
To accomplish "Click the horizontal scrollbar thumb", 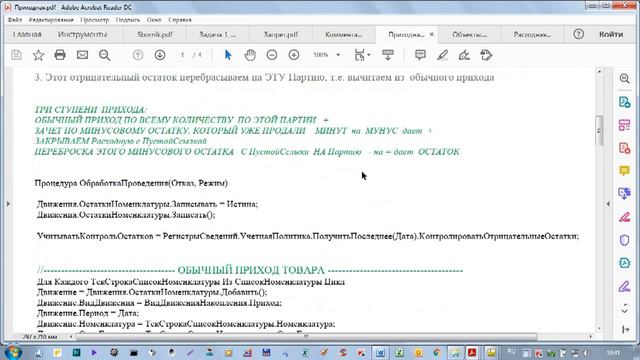I will pos(307,337).
